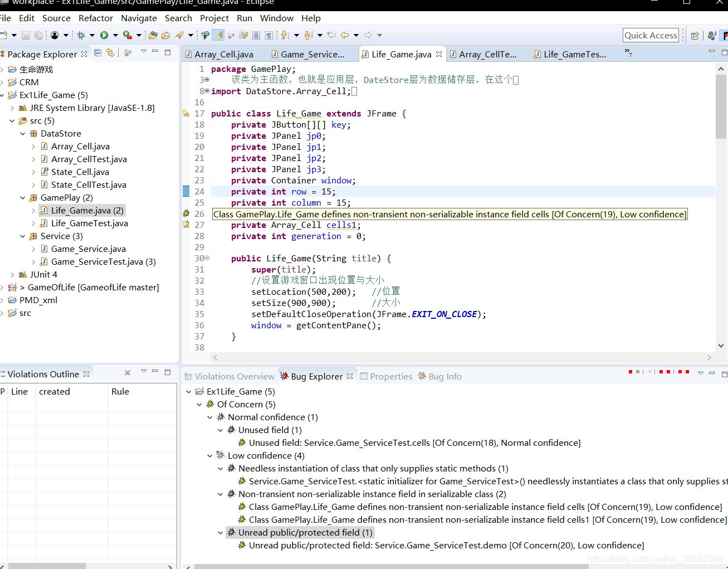Collapse Low confidence (4) bug group
This screenshot has height=569, width=728.
point(210,456)
